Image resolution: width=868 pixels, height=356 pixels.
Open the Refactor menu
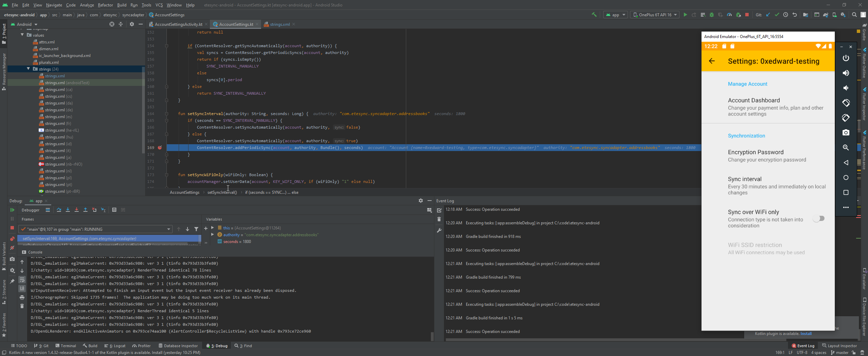[x=105, y=5]
